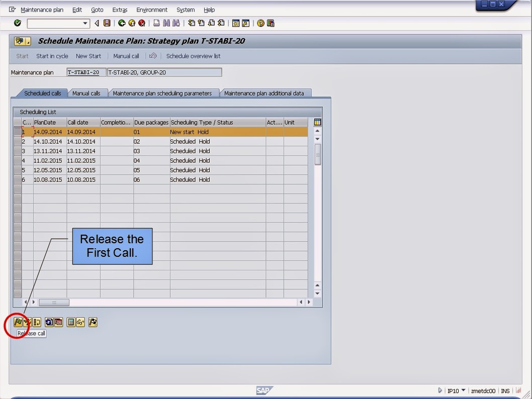This screenshot has width=532, height=399.
Task: Expand the Maintenance plan menu
Action: coord(42,10)
